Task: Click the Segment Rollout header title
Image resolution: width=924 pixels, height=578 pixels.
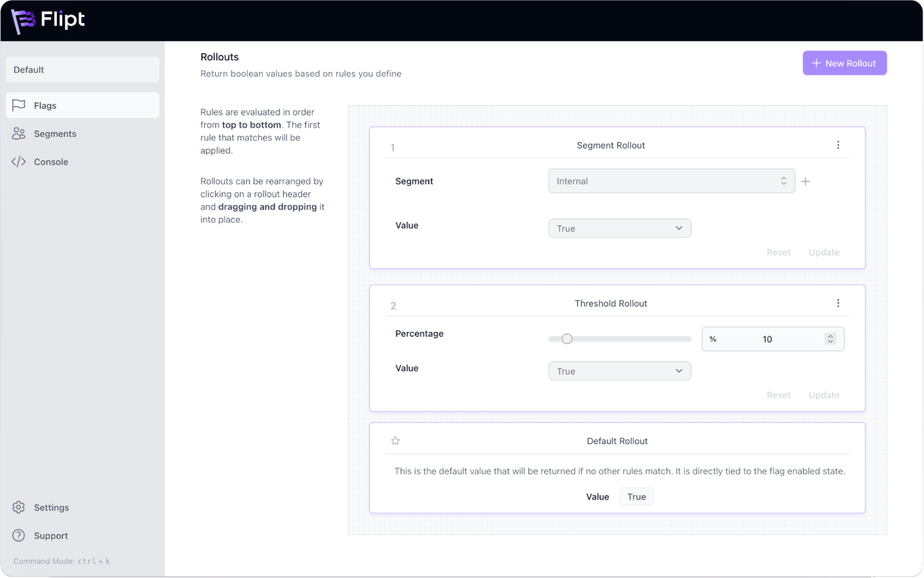Action: click(611, 145)
